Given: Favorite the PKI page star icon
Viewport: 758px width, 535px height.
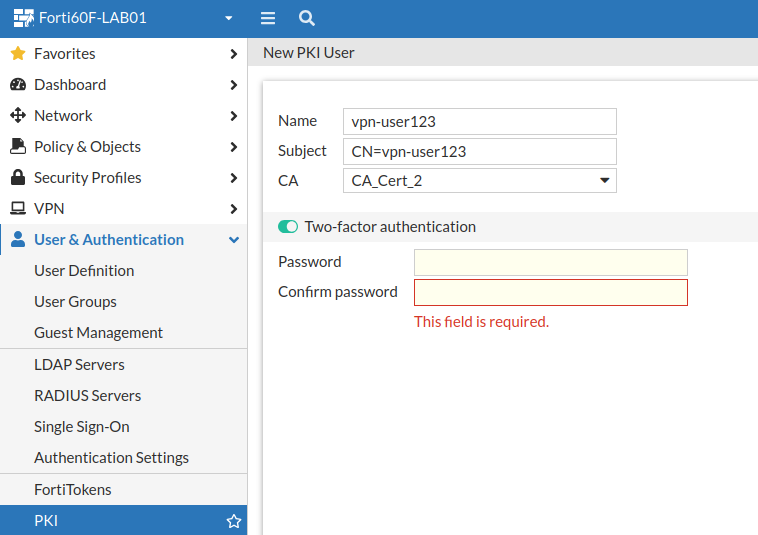Looking at the screenshot, I should click(234, 521).
